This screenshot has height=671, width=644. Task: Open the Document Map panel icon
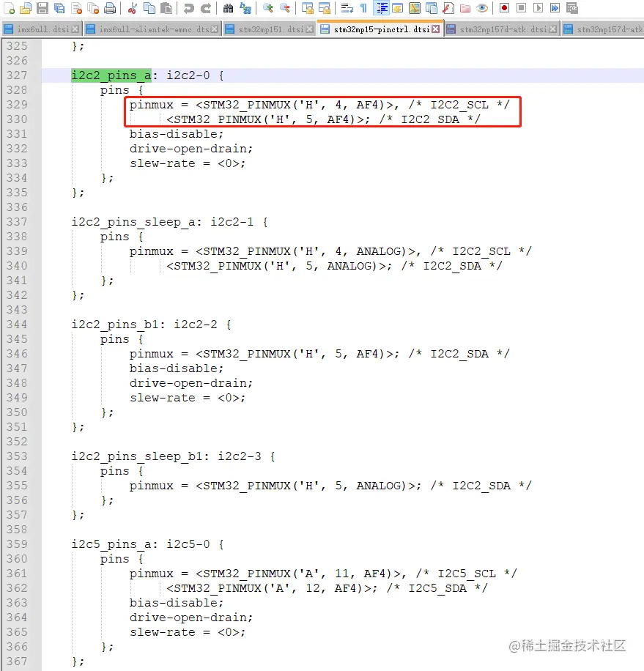(415, 8)
